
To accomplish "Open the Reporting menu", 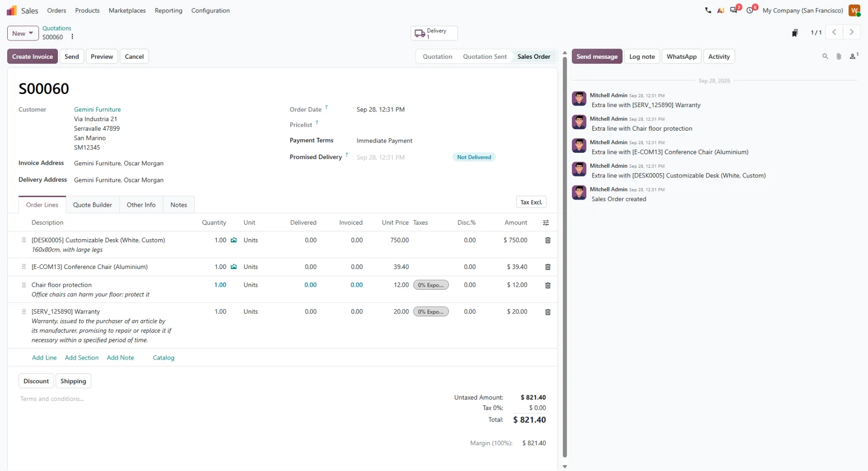I will pyautogui.click(x=168, y=11).
